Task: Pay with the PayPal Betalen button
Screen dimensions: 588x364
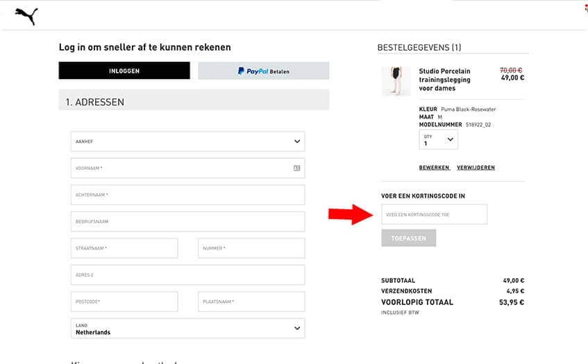Action: (264, 71)
